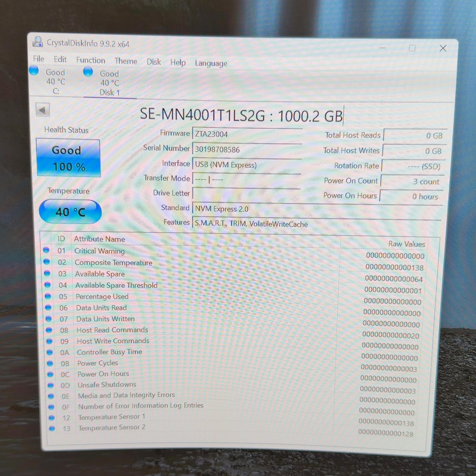This screenshot has width=476, height=476.
Task: Close the CrystalDiskInfo window
Action: click(x=443, y=48)
